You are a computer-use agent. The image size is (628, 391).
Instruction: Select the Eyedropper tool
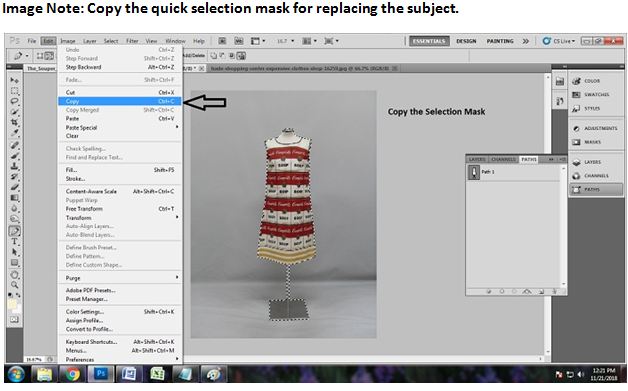pyautogui.click(x=14, y=133)
